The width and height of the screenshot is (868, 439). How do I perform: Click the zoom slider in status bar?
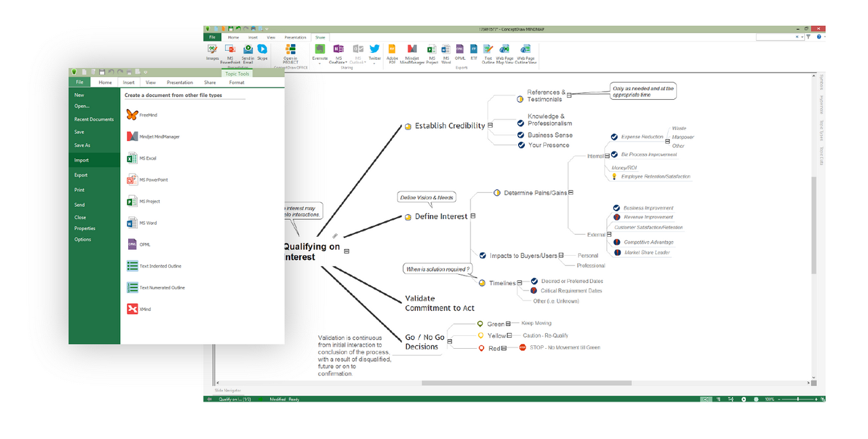[x=798, y=399]
